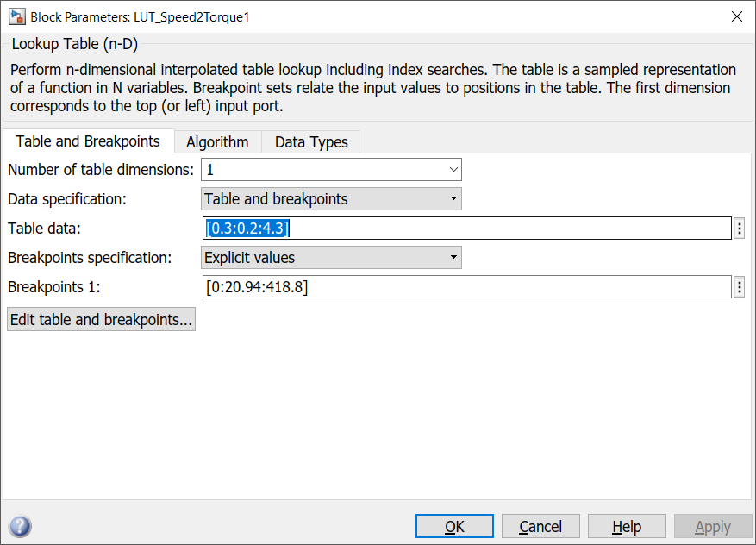Open Edit table and breakpoints editor
Viewport: 756px width, 545px height.
101,319
